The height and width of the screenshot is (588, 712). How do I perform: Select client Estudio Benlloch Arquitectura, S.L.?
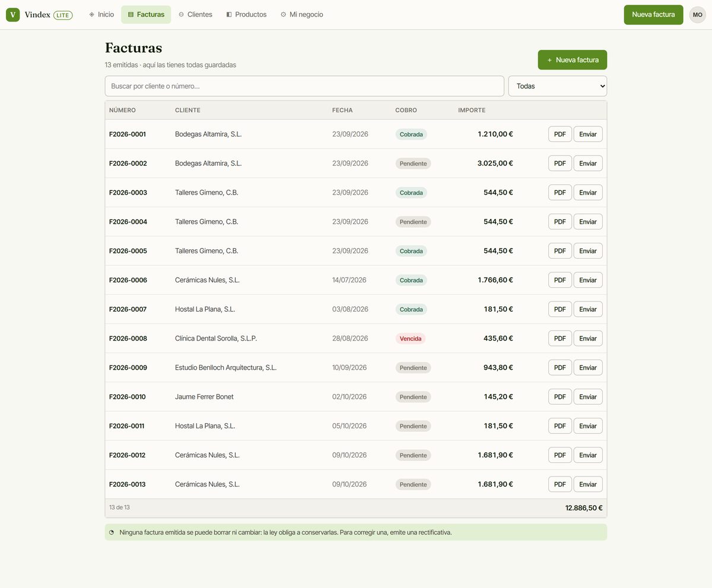[225, 367]
